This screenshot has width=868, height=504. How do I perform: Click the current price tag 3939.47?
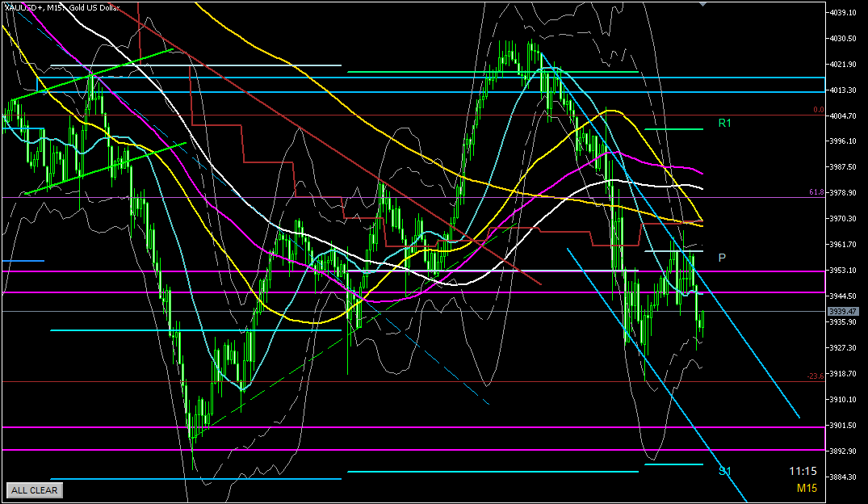(x=845, y=311)
